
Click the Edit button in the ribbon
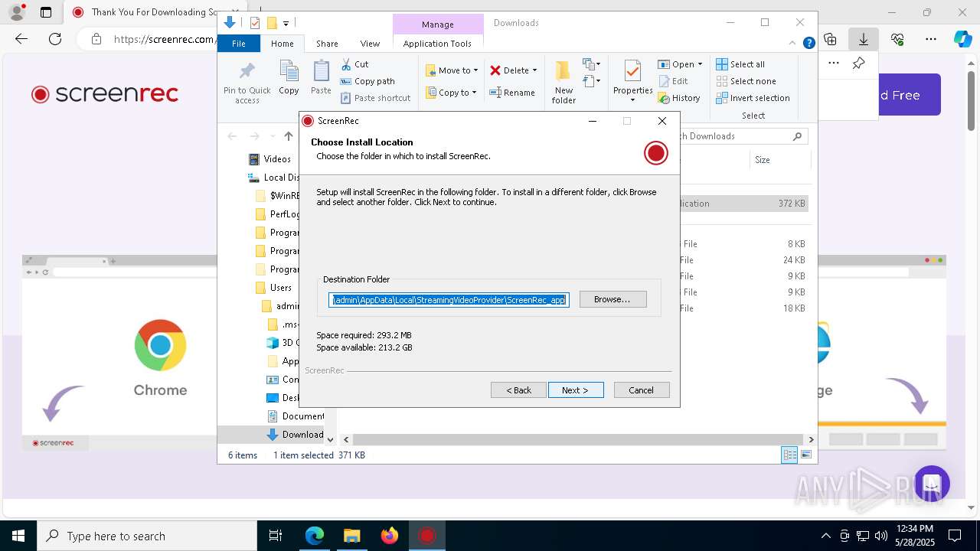pyautogui.click(x=672, y=81)
